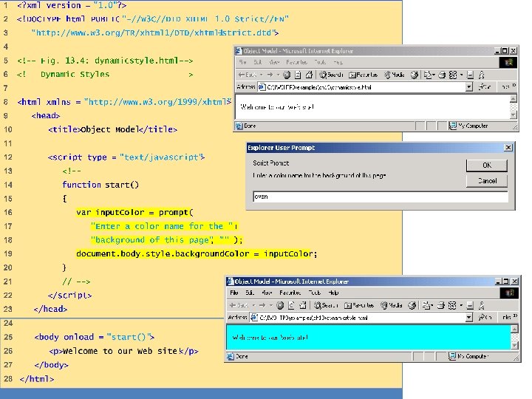Open Media in the cyan-page IE window

(392, 305)
